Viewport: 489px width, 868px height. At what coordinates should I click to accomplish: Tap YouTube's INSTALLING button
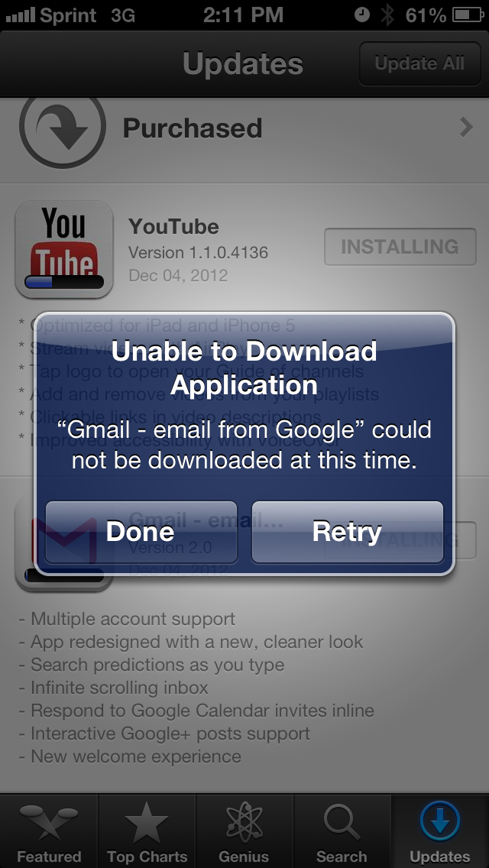pos(400,246)
